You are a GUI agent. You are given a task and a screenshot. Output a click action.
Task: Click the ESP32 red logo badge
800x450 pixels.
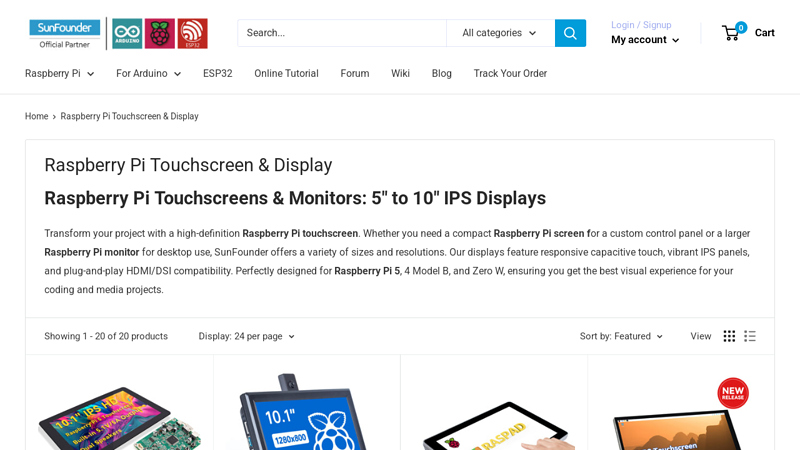pyautogui.click(x=192, y=34)
